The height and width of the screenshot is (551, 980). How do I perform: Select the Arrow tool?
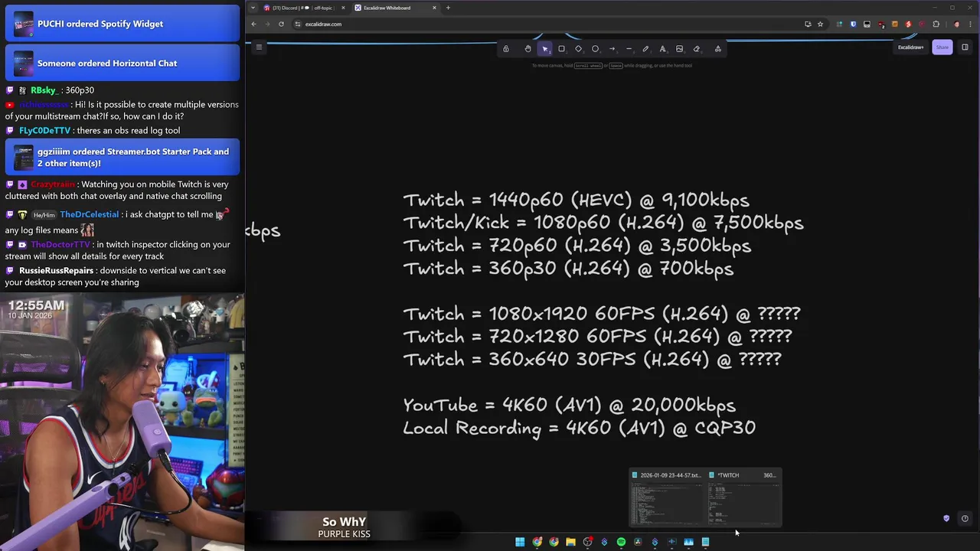pyautogui.click(x=612, y=49)
